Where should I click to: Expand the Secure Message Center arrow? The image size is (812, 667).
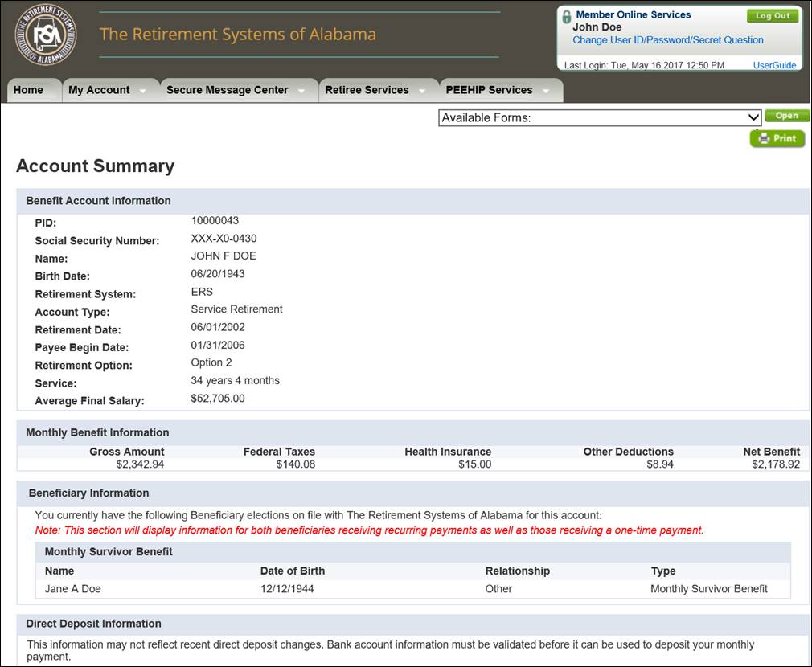301,91
